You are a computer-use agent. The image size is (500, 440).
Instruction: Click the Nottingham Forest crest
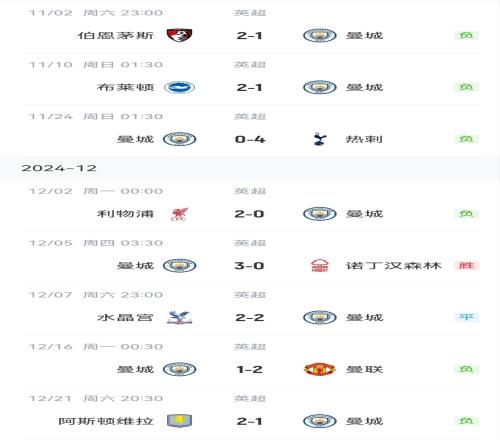tap(320, 266)
